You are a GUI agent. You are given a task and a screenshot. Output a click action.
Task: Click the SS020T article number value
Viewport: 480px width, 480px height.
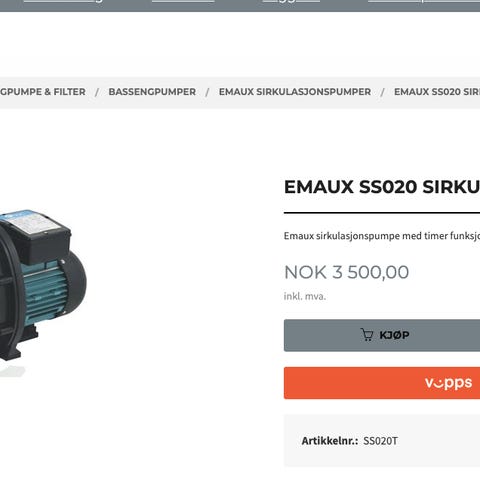tap(380, 441)
